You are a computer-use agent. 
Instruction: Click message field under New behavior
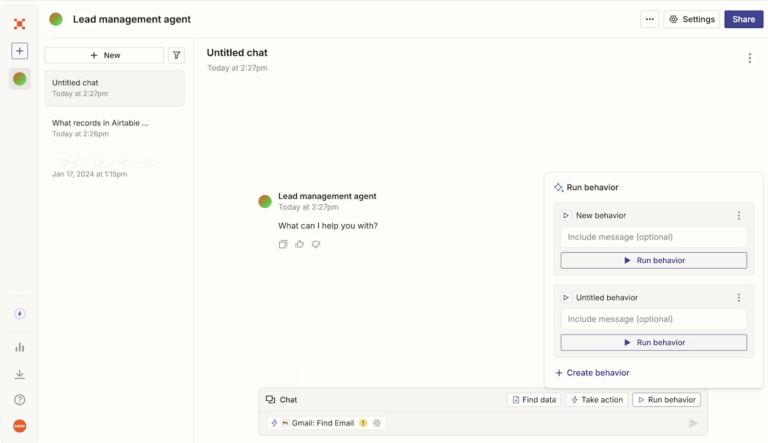[653, 237]
